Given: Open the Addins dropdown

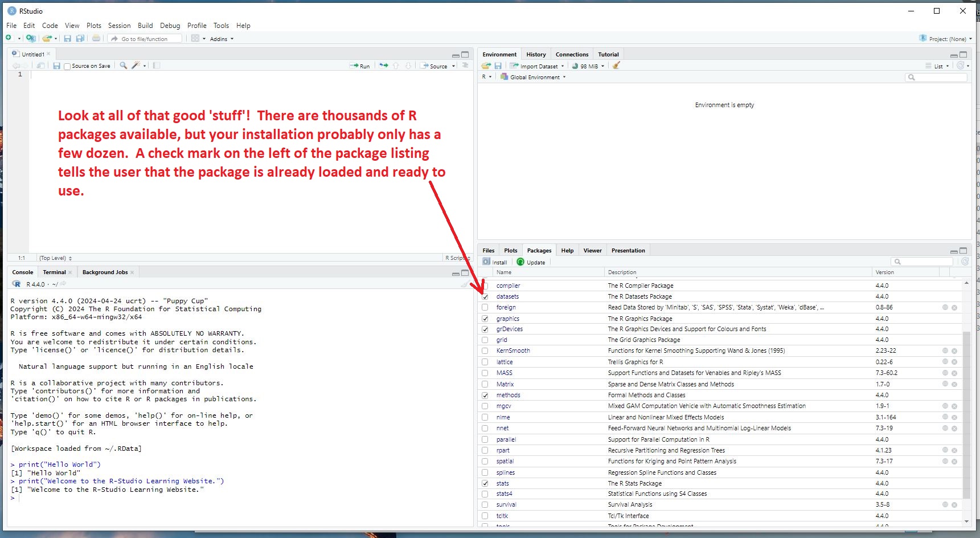Looking at the screenshot, I should (222, 39).
